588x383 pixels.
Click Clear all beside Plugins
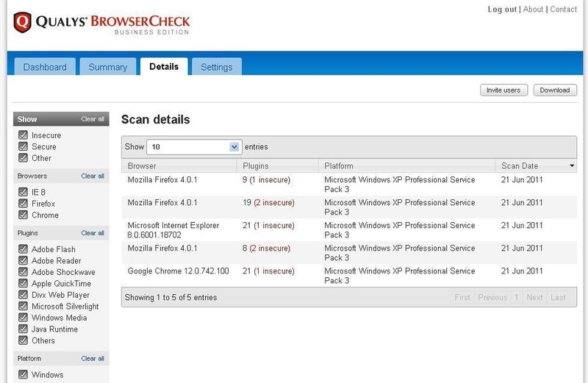point(93,233)
